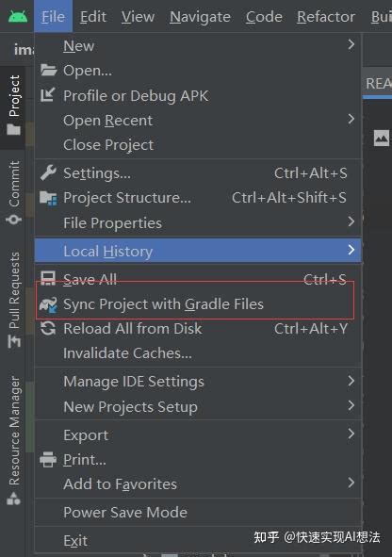Click the Open folder icon
Image resolution: width=392 pixels, height=557 pixels.
tap(48, 70)
